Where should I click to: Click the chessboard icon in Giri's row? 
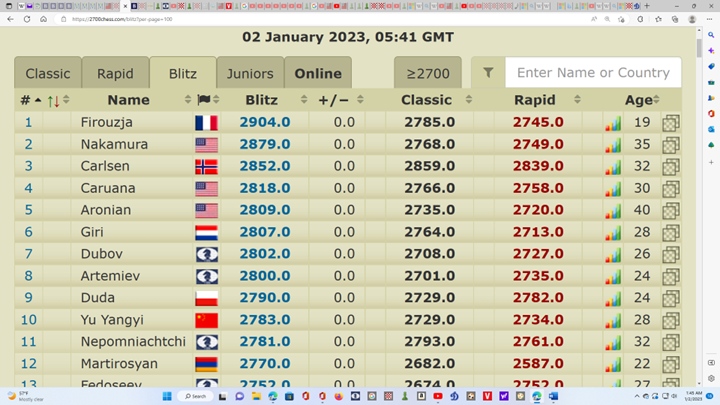tap(670, 233)
